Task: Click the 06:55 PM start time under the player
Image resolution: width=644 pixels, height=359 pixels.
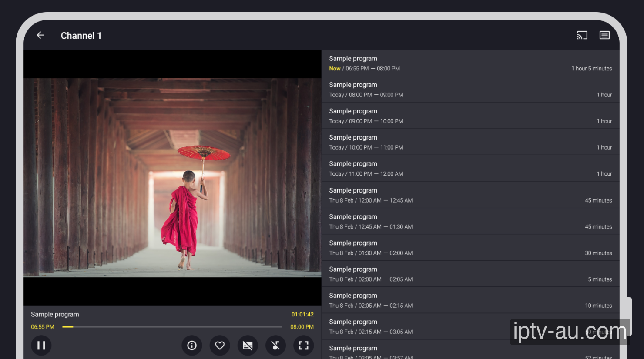Action: [43, 327]
